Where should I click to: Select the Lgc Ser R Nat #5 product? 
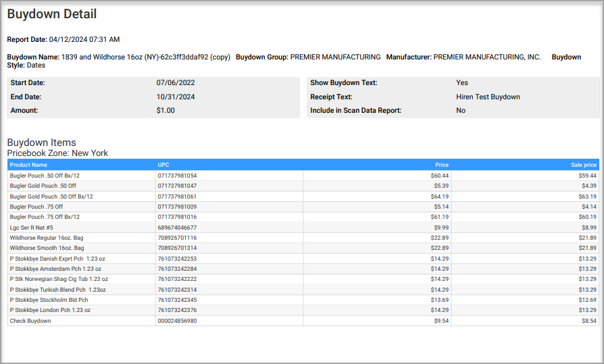tap(32, 228)
